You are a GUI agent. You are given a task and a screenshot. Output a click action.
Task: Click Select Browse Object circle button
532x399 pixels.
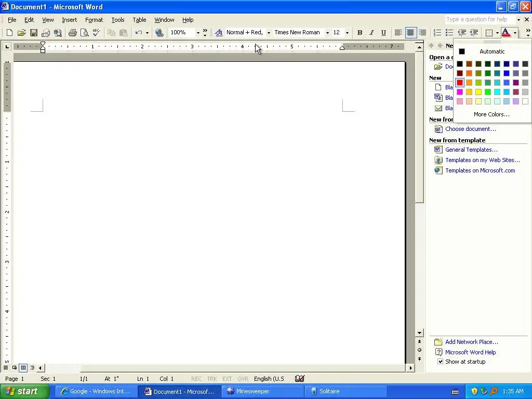tap(419, 350)
